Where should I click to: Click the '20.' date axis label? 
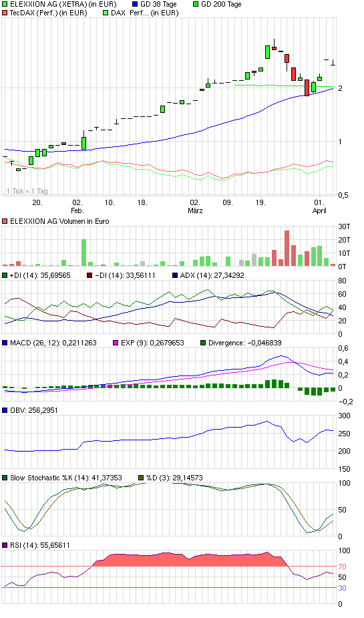pyautogui.click(x=37, y=202)
